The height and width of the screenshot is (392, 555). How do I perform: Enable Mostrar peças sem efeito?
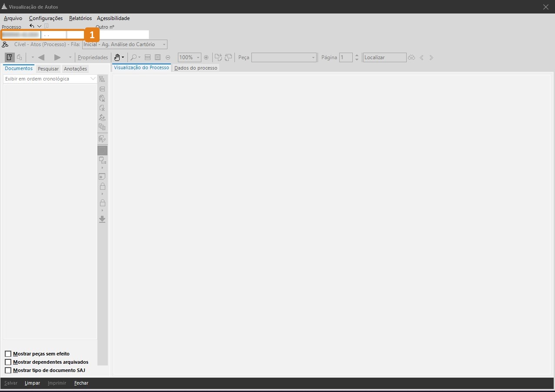coord(8,354)
